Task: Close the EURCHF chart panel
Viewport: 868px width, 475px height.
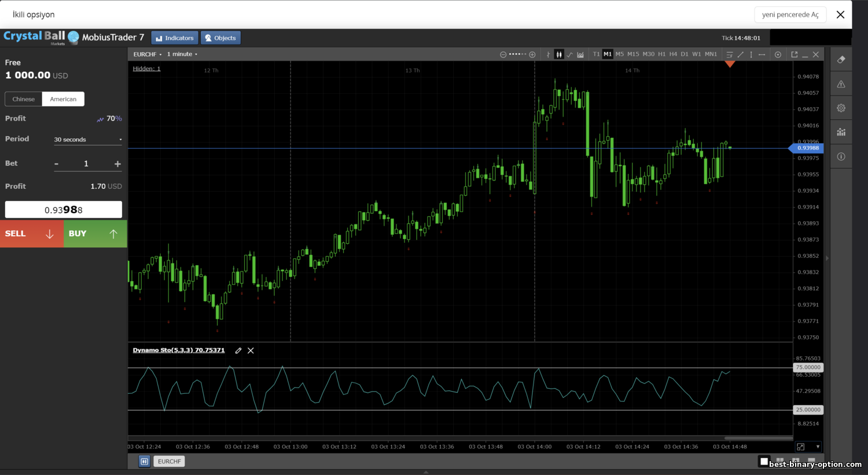Action: 816,54
